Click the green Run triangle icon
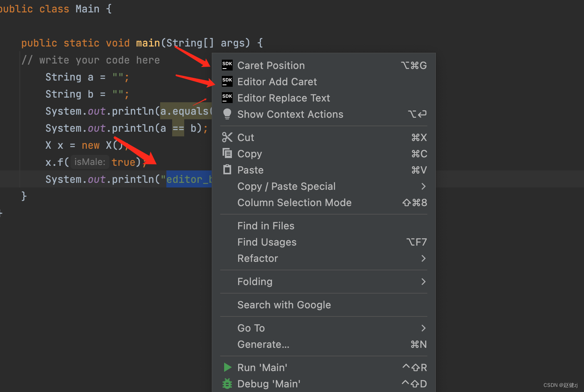Image resolution: width=584 pixels, height=392 pixels. coord(228,367)
